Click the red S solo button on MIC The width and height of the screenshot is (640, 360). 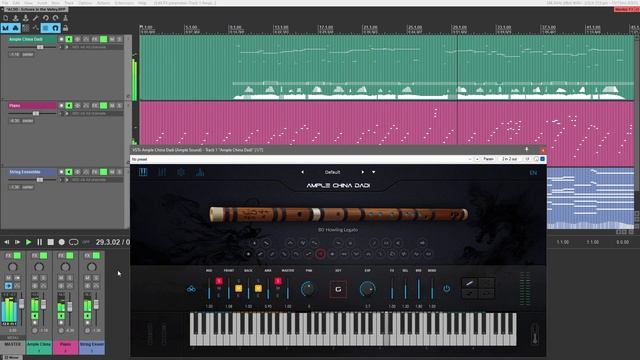point(219,281)
